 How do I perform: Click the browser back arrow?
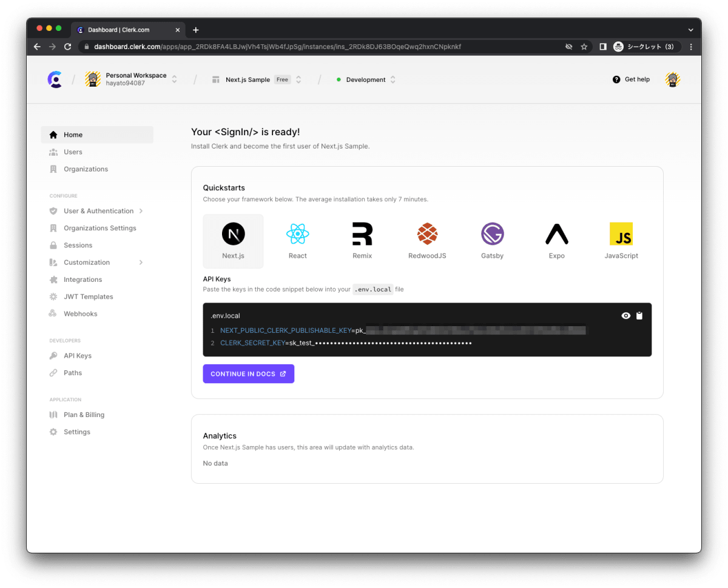click(37, 47)
